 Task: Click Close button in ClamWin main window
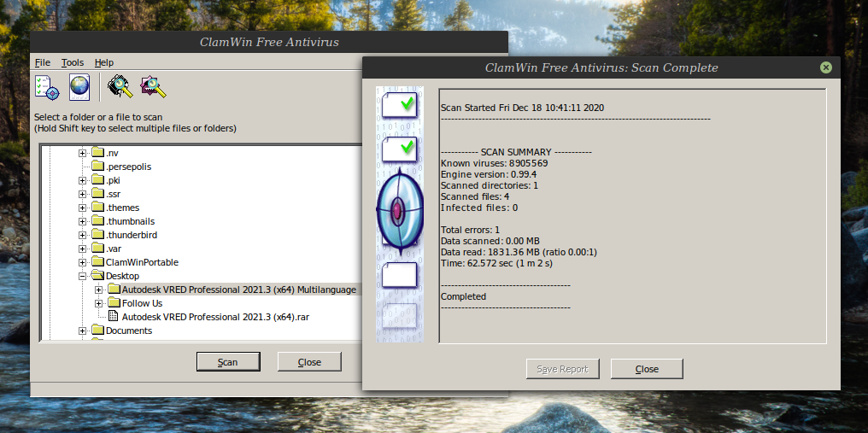pyautogui.click(x=309, y=362)
